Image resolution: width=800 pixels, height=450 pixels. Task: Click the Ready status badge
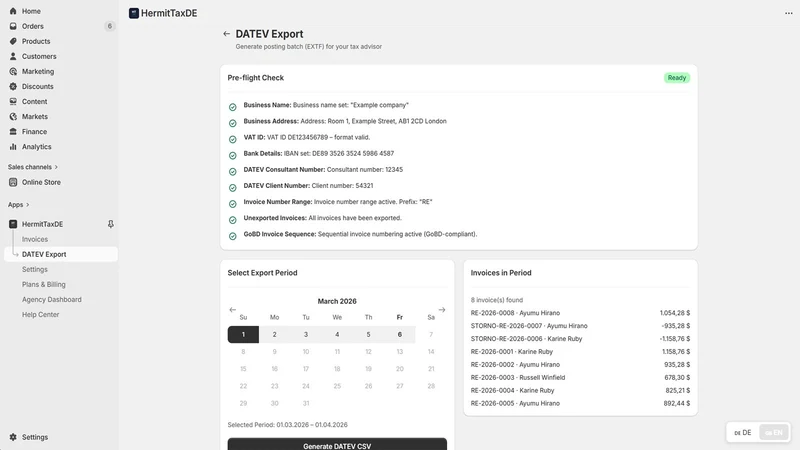click(x=677, y=78)
